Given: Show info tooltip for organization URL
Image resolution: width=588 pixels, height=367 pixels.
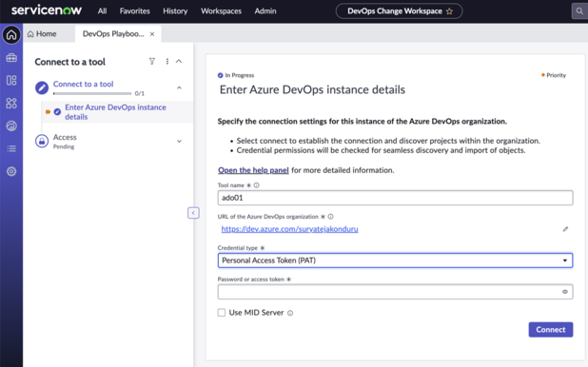Looking at the screenshot, I should tap(330, 216).
